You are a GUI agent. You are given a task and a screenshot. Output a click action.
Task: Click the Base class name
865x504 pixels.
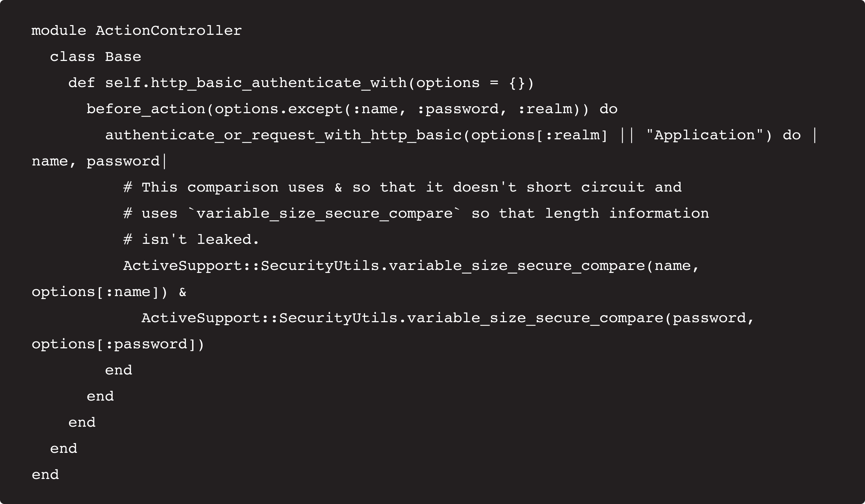point(123,57)
